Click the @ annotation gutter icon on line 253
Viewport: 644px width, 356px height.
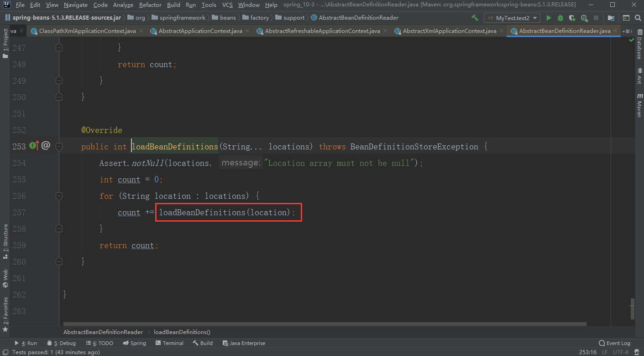click(x=46, y=146)
